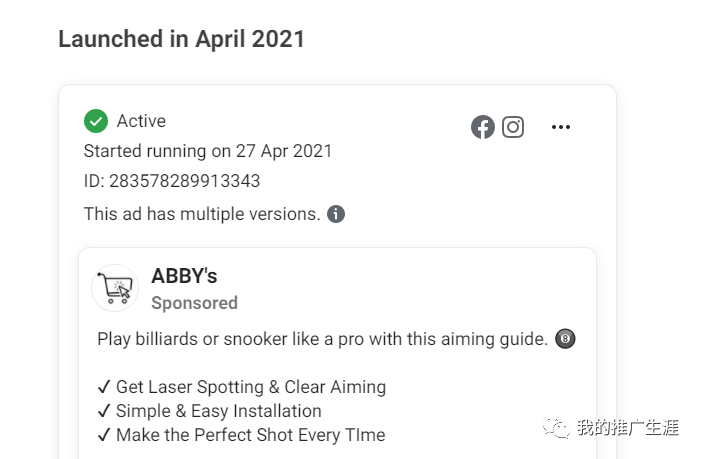Click the "Simple & Easy Installation" line

pyautogui.click(x=218, y=411)
